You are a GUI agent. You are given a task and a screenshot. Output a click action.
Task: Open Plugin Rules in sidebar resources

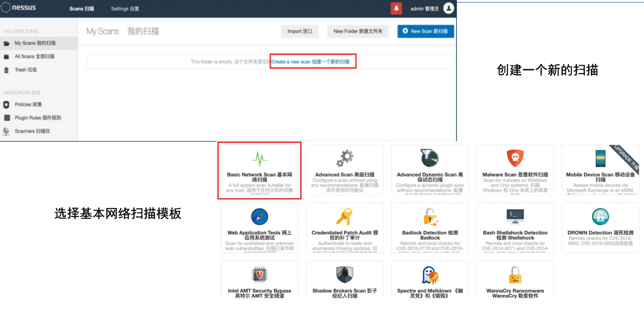click(x=38, y=118)
